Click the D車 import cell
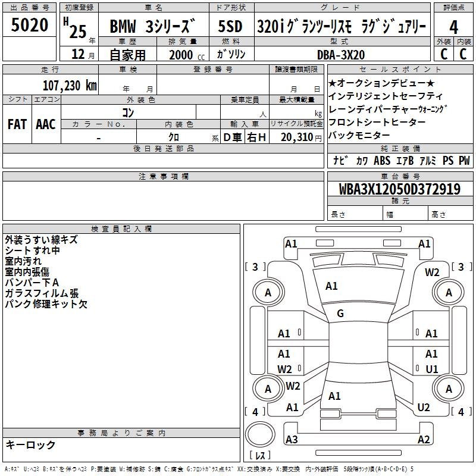The width and height of the screenshot is (476, 476). tap(233, 137)
